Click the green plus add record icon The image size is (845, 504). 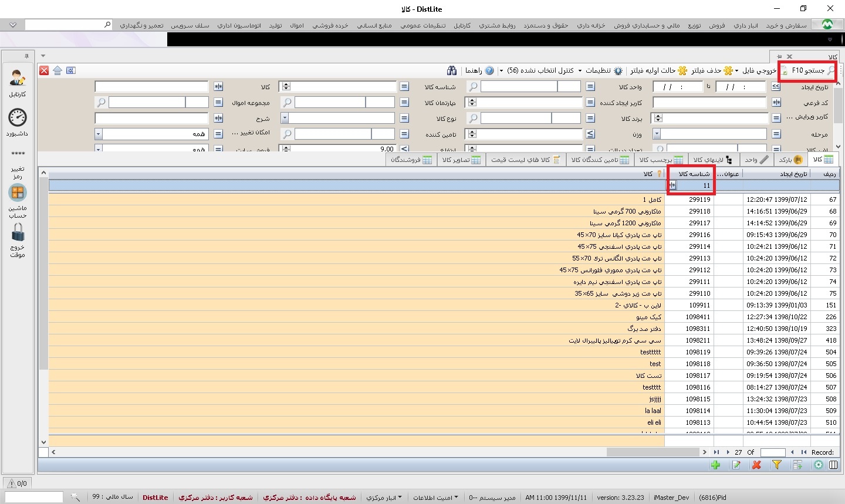tap(715, 465)
